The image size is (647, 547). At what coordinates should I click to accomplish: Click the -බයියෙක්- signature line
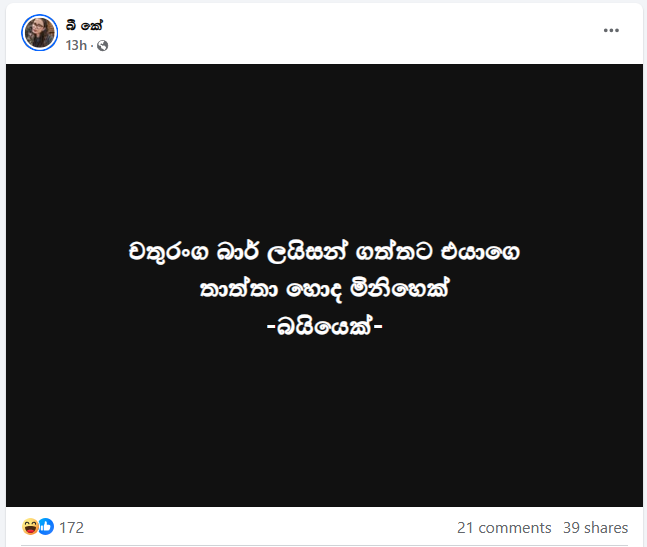(x=324, y=326)
